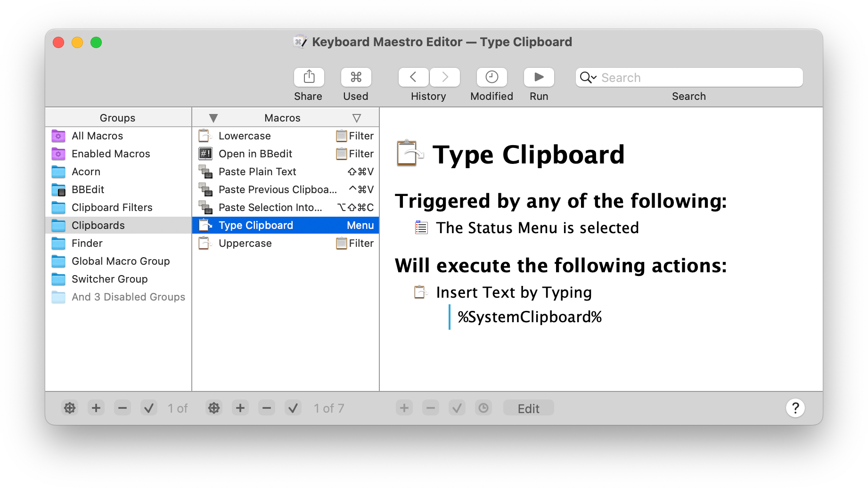Select the All Macros smart group

(x=118, y=136)
